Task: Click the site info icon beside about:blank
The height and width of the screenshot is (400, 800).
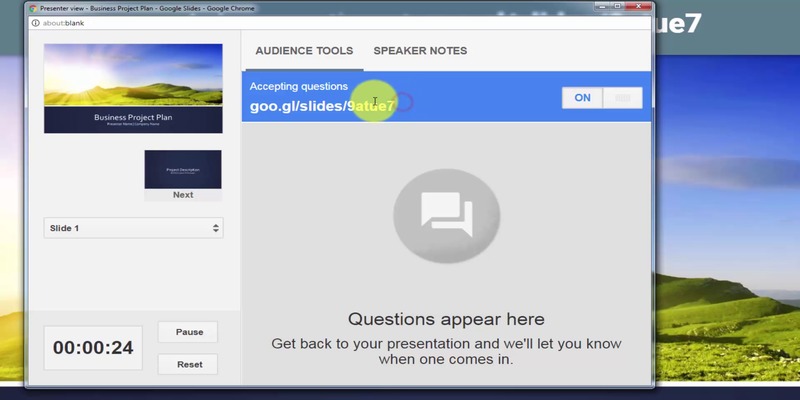Action: [x=35, y=21]
